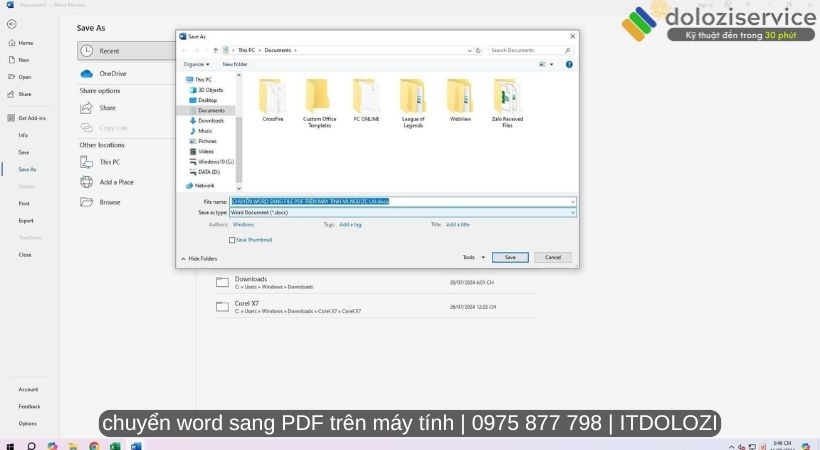Choose the OneDrive cloud location
Image resolution: width=820 pixels, height=450 pixels.
point(86,74)
